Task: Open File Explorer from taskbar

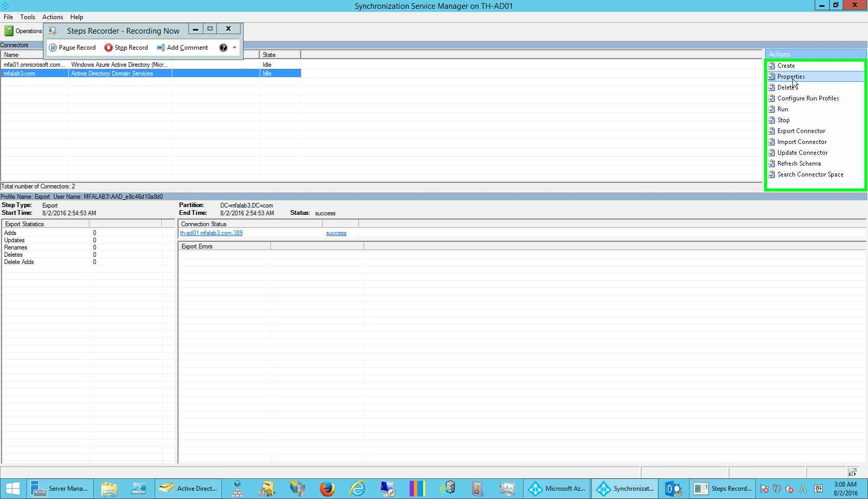Action: (x=109, y=489)
